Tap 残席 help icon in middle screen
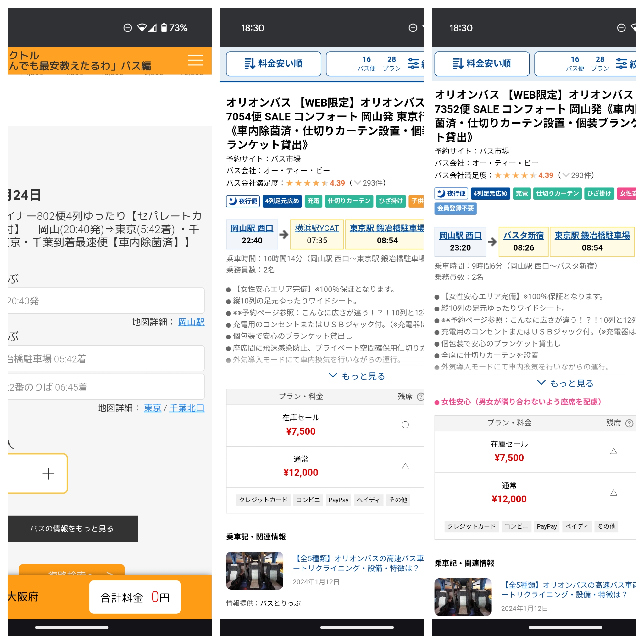 (420, 397)
